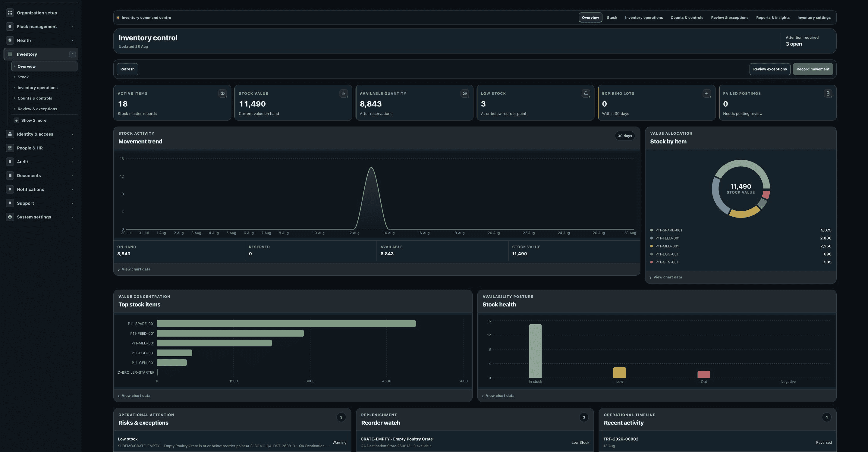This screenshot has height=452, width=868.
Task: Click the Low Stock card bell icon
Action: click(586, 94)
